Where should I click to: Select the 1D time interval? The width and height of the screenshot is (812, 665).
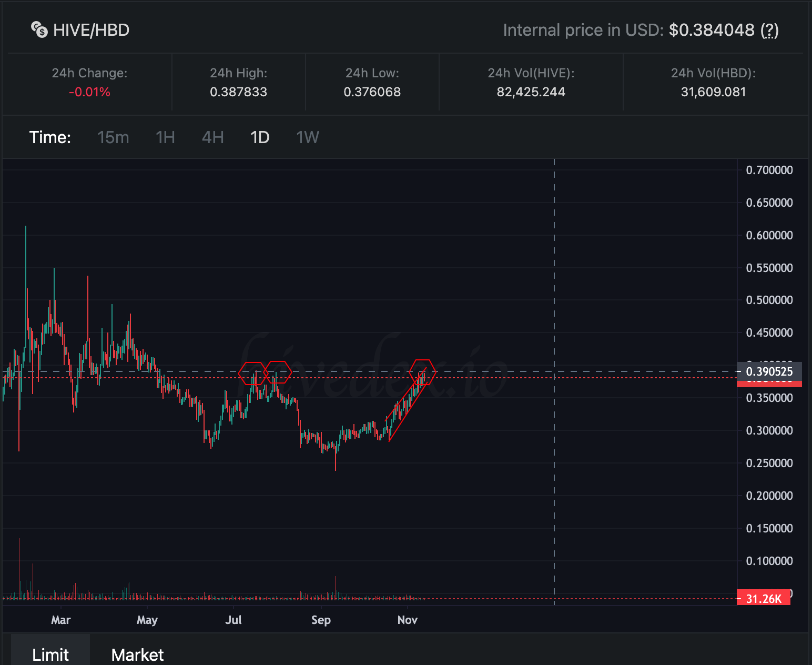[x=260, y=137]
